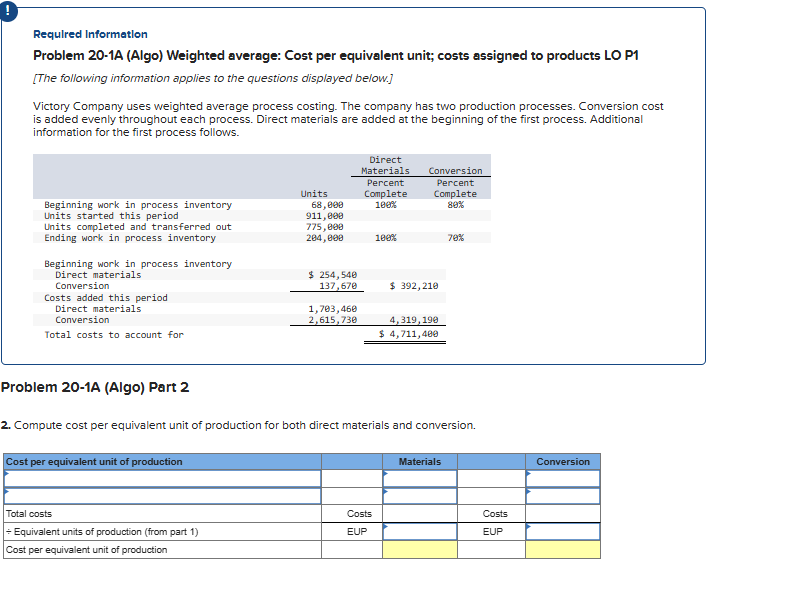
Task: Click the 'Materials' column header
Action: pyautogui.click(x=419, y=462)
